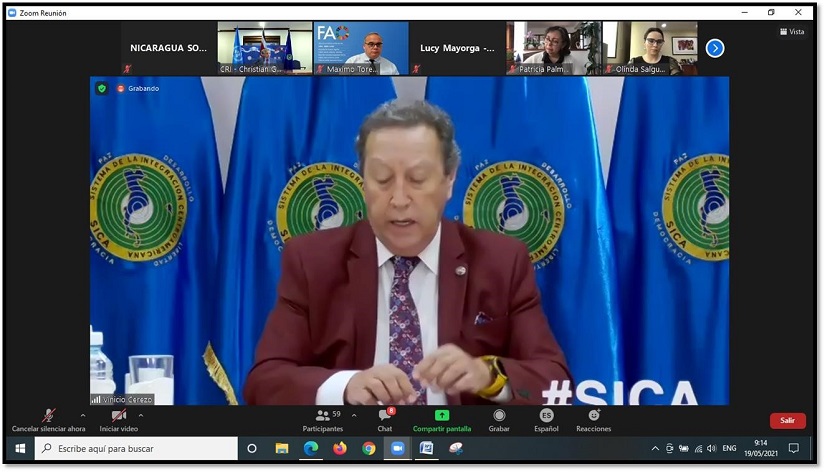Click the main speaker video
This screenshot has width=825, height=472.
point(409,241)
